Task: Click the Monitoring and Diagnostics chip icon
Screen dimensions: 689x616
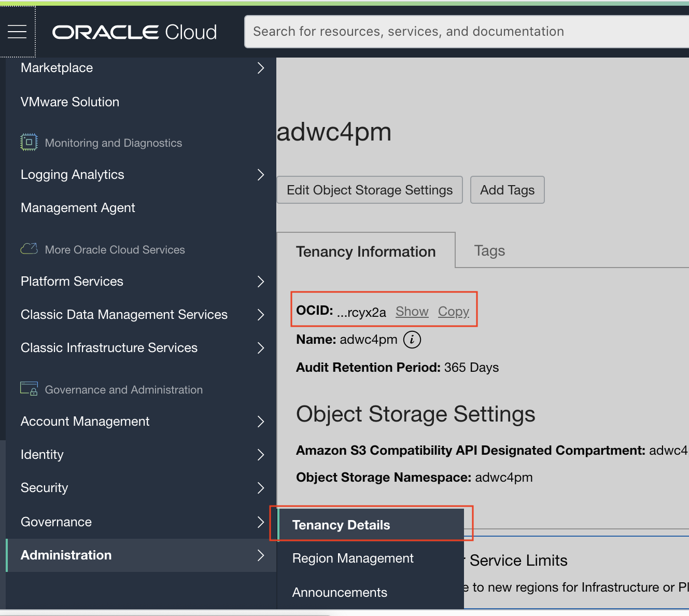Action: (x=29, y=142)
